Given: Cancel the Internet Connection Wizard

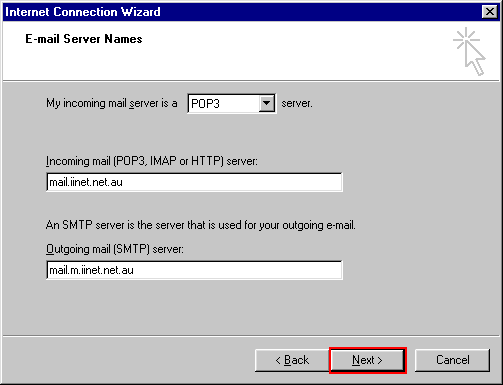Looking at the screenshot, I should point(452,360).
